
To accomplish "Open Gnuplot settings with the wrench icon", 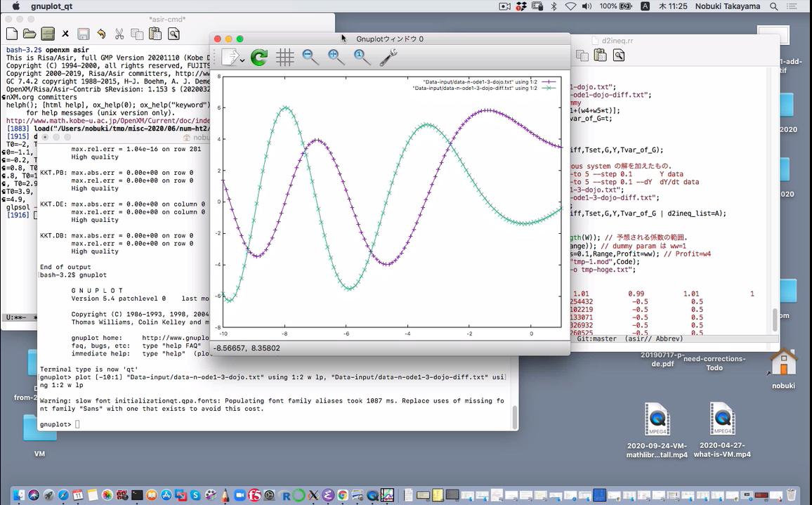I will click(388, 57).
